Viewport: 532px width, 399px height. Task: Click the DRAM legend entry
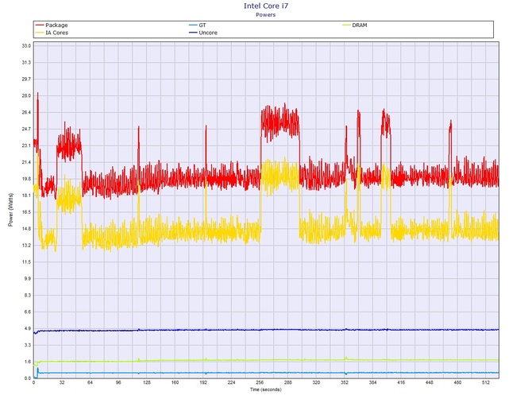pyautogui.click(x=355, y=25)
